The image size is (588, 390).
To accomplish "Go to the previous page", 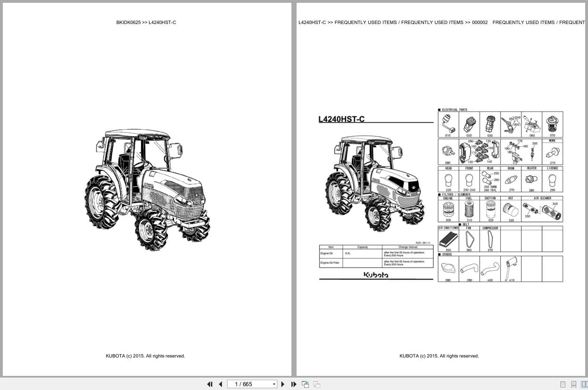I will click(220, 384).
